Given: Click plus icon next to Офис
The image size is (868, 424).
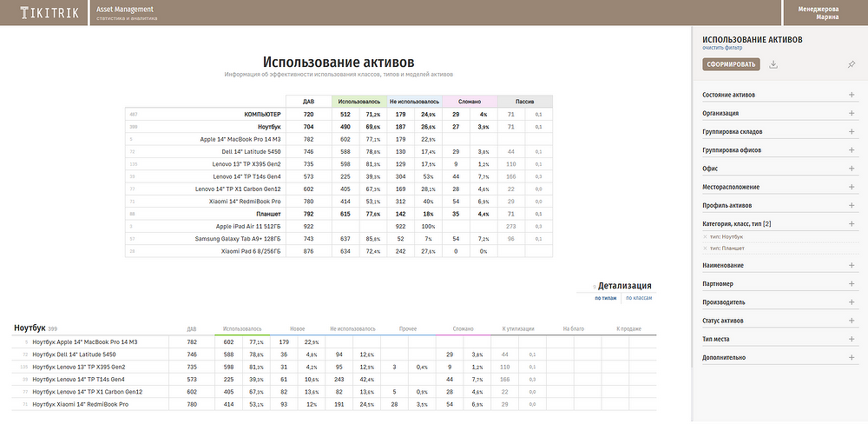Looking at the screenshot, I should 851,169.
